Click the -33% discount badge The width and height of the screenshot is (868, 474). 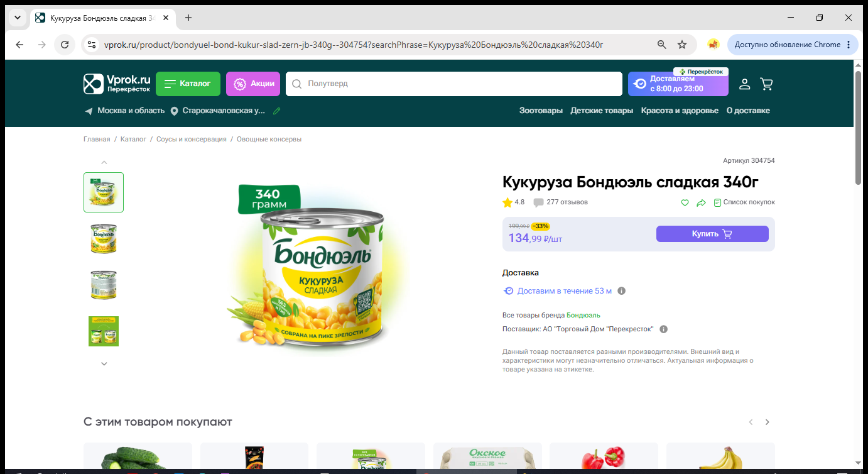540,226
